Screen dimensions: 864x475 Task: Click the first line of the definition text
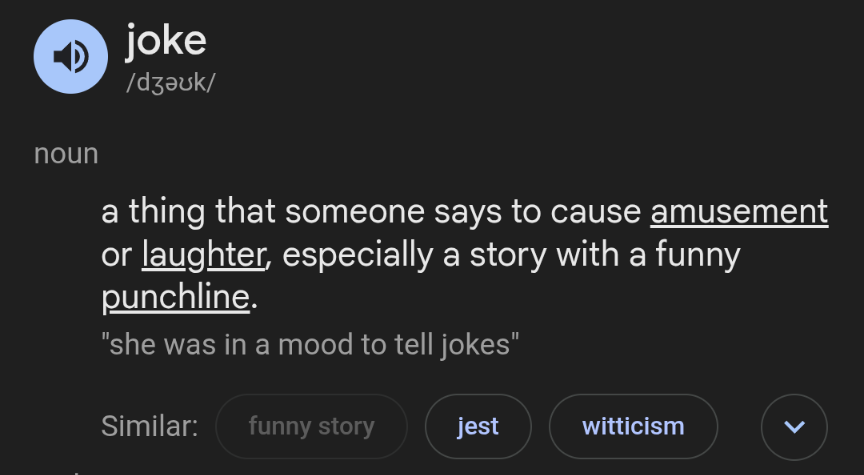pos(465,212)
